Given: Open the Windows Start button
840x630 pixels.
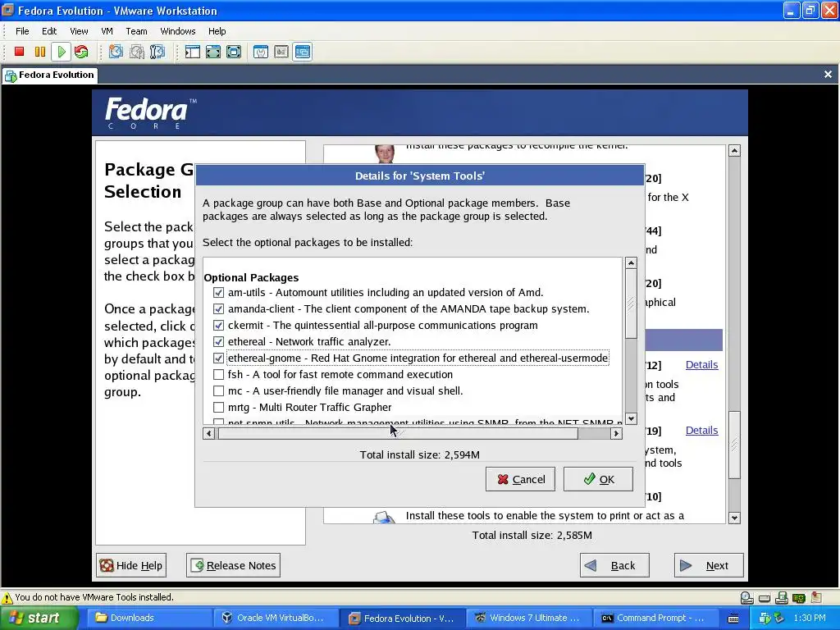Looking at the screenshot, I should click(39, 619).
